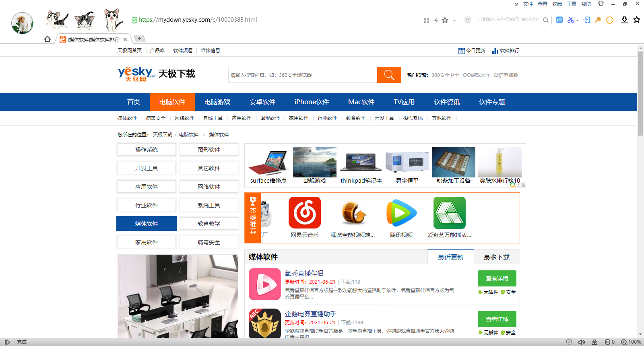This screenshot has height=346, width=644.
Task: Open the 帮助 menu
Action: 586,4
